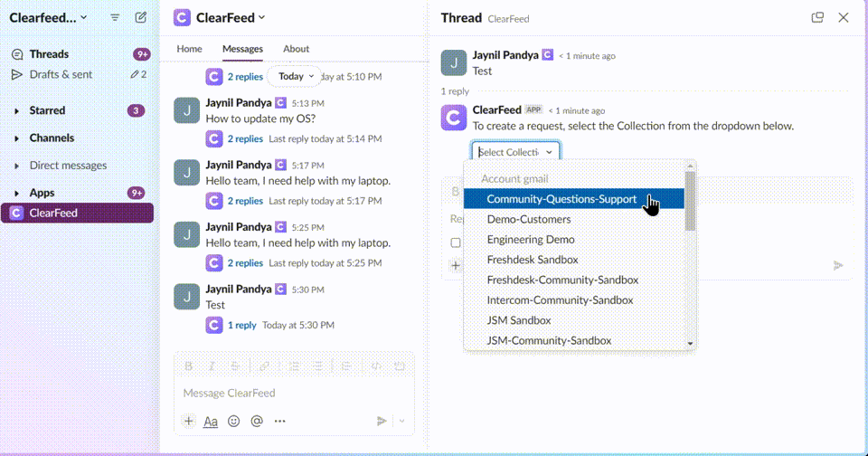Click the plus attach icon in main composer
The image size is (868, 456).
[x=188, y=421]
